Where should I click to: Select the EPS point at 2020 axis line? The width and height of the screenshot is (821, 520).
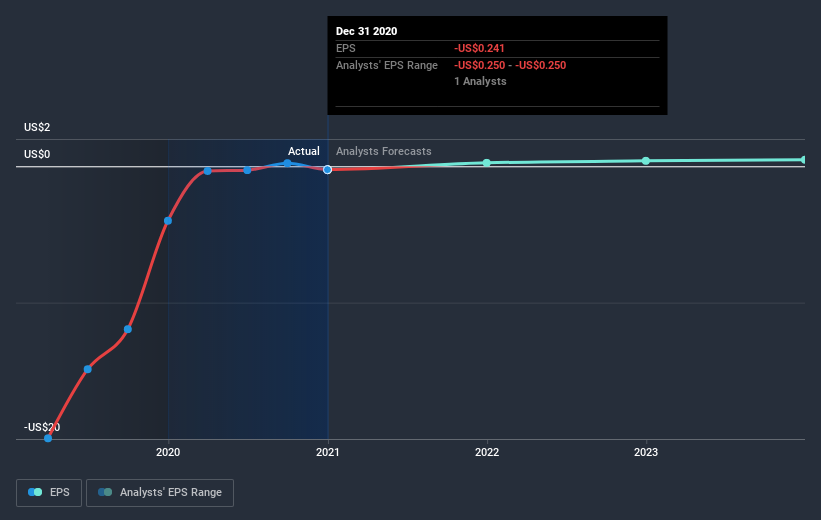(x=168, y=221)
